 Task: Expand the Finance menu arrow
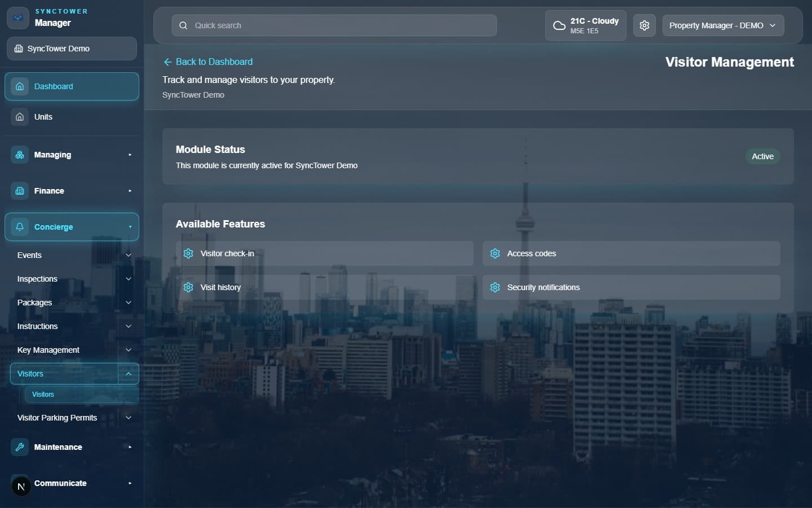tap(130, 191)
